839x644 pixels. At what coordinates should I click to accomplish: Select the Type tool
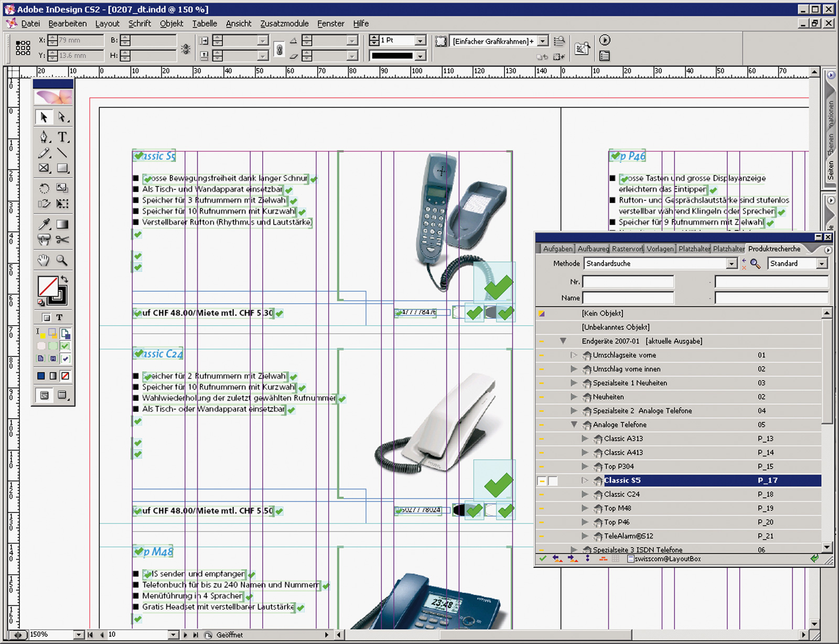[x=62, y=137]
